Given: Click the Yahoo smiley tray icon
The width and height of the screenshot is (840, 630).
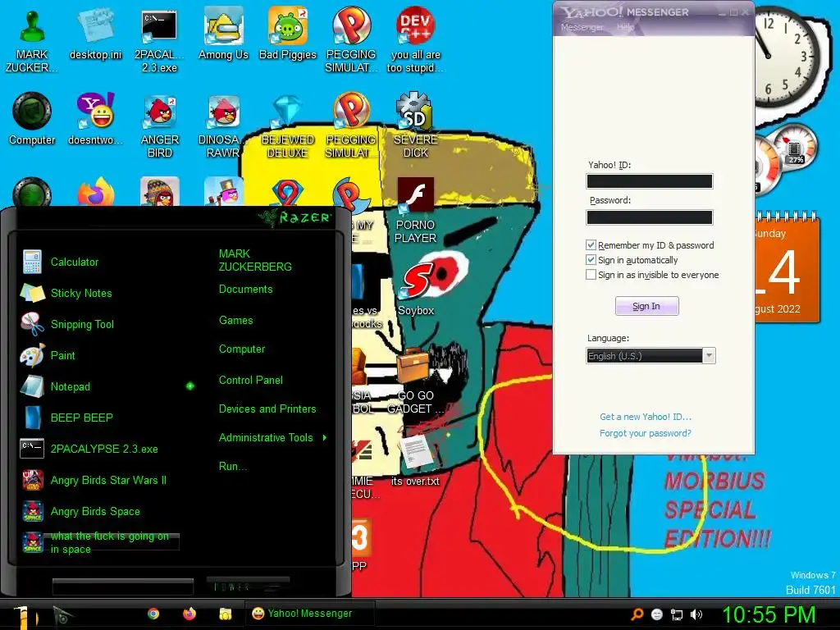Looking at the screenshot, I should coord(657,614).
